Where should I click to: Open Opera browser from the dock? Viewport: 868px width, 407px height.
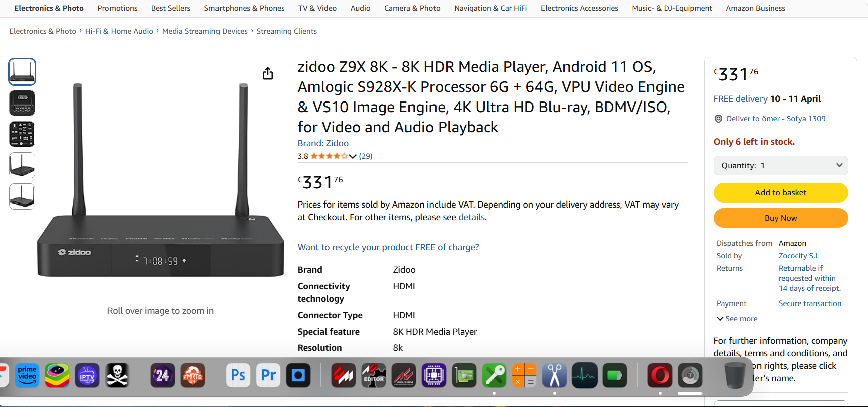coord(660,375)
